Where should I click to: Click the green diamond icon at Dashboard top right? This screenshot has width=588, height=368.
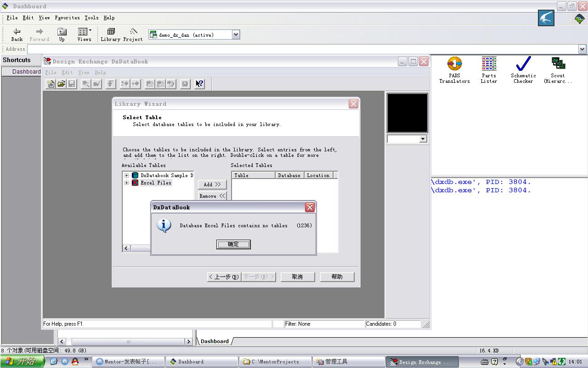click(580, 19)
